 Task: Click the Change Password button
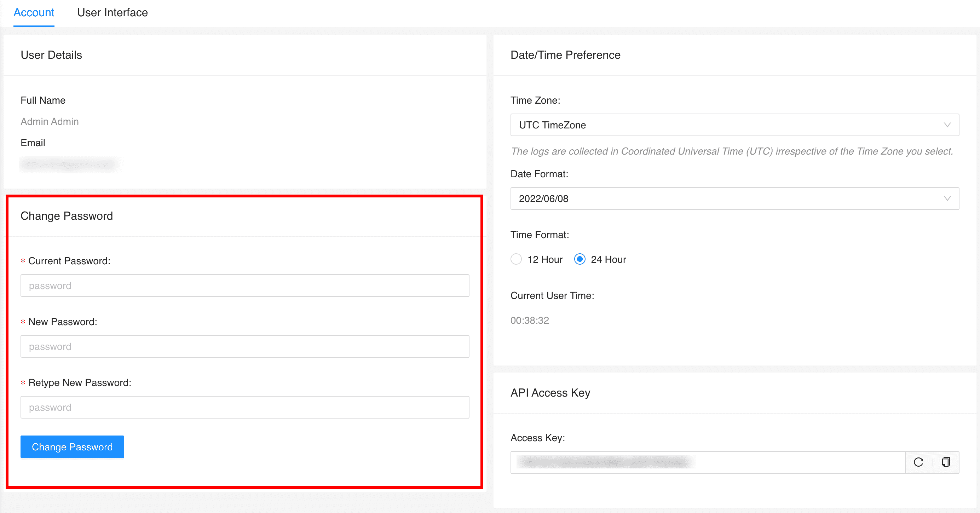point(72,447)
